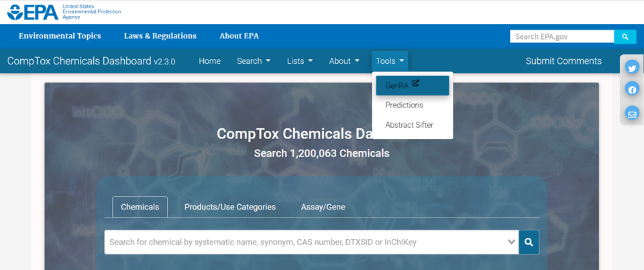The height and width of the screenshot is (270, 644).
Task: Collapse the Tools dropdown menu
Action: (390, 61)
